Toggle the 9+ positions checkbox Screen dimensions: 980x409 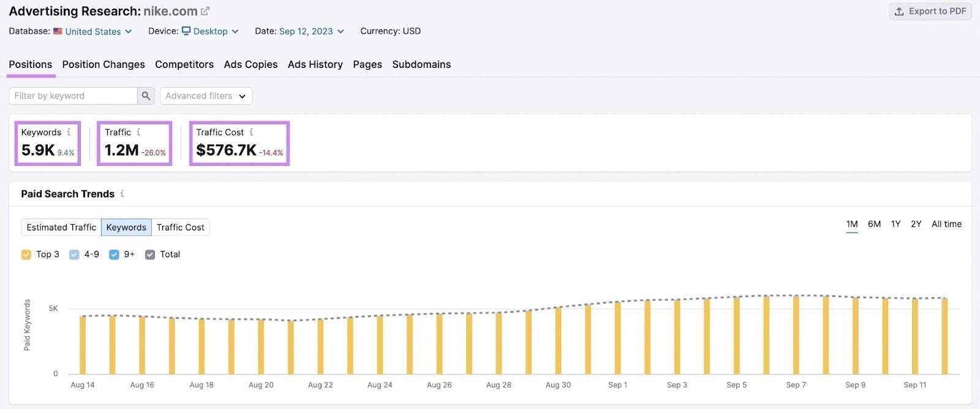coord(114,255)
